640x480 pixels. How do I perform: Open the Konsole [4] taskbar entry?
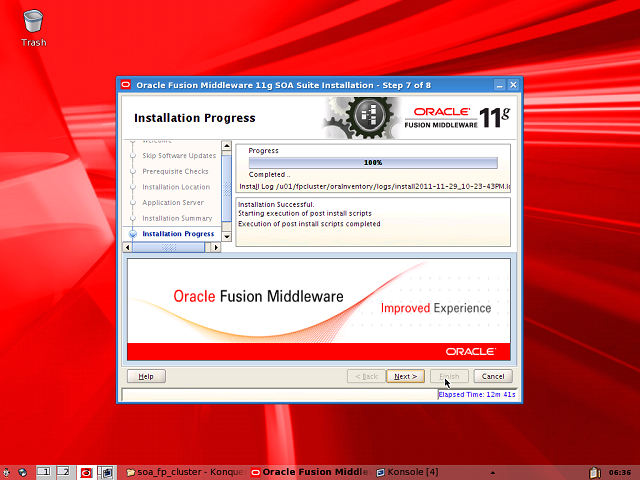coord(408,472)
